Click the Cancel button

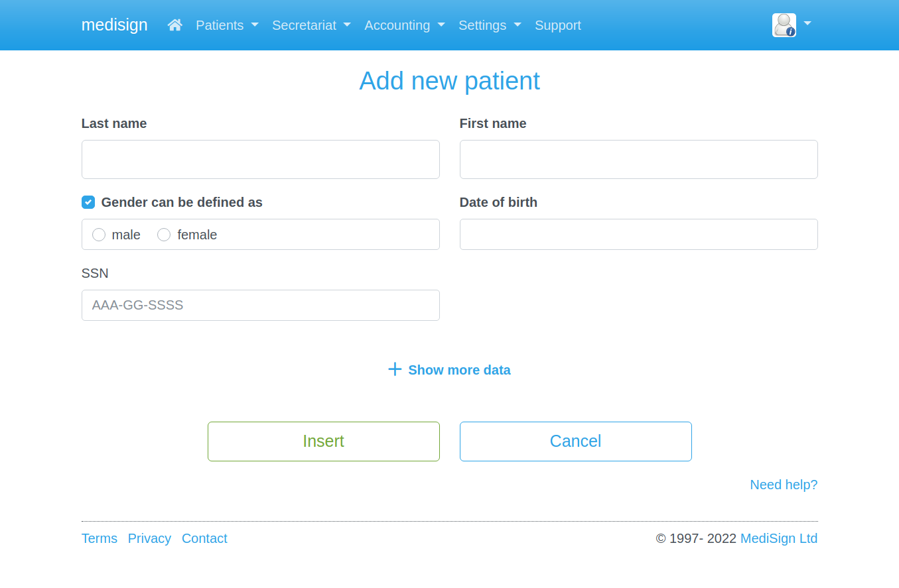pos(576,441)
